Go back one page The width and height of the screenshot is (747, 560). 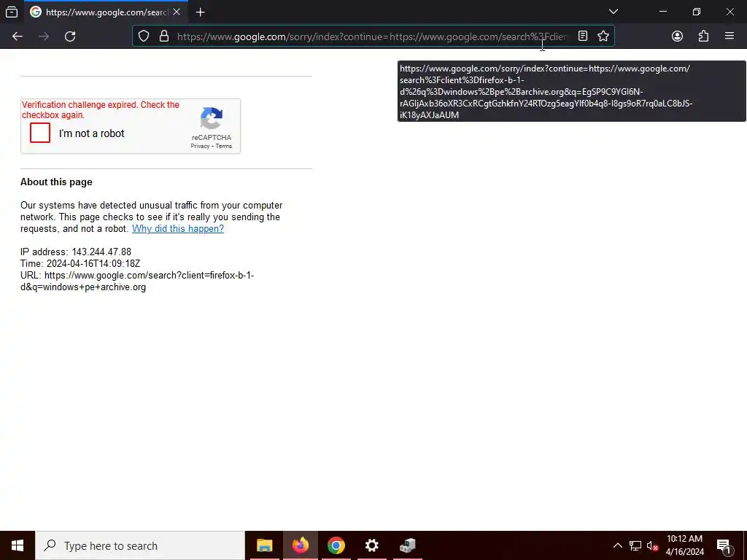click(18, 36)
